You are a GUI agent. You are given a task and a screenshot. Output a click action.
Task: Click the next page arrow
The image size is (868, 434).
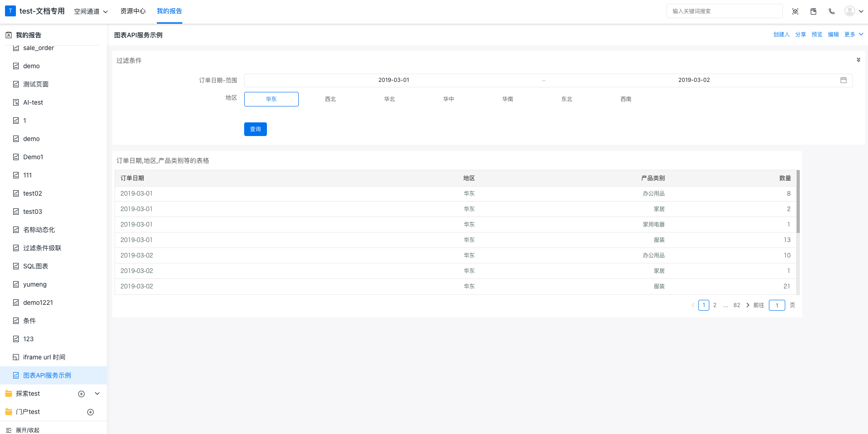pos(748,305)
